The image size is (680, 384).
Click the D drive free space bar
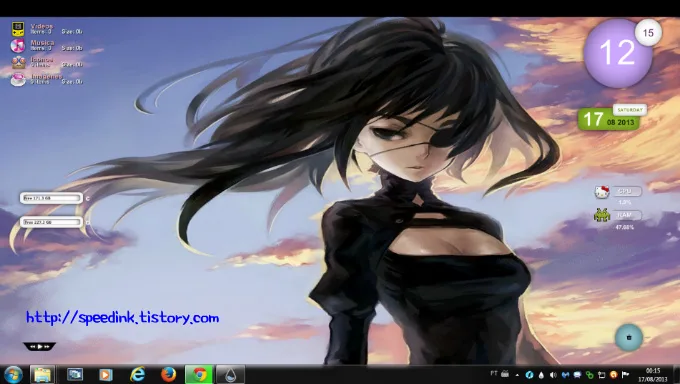[x=51, y=222]
